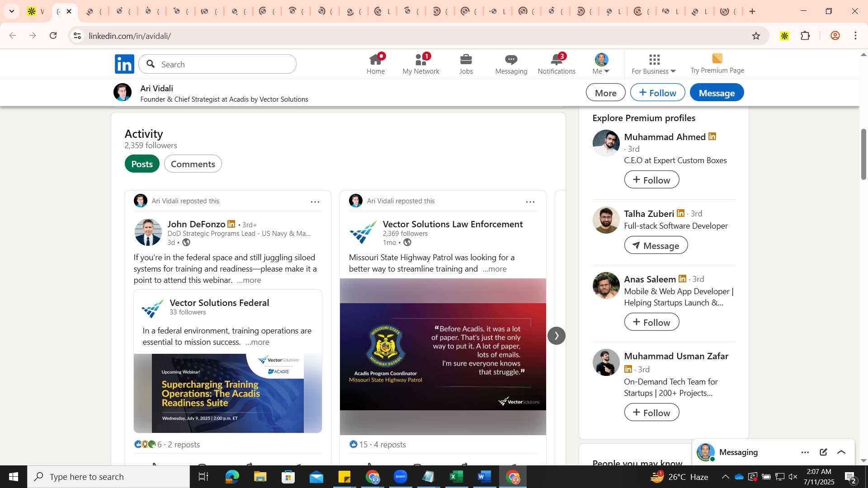Click Try Premium Page link
The width and height of the screenshot is (868, 488).
point(717,64)
